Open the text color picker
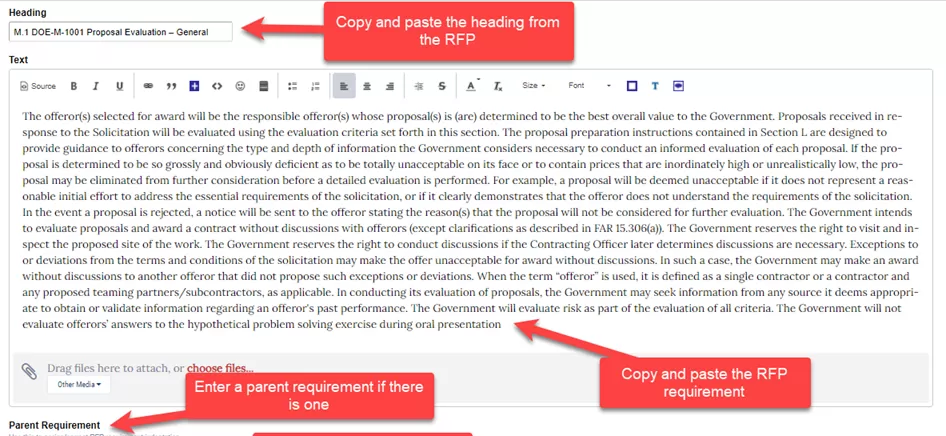946x436 pixels. coord(472,86)
